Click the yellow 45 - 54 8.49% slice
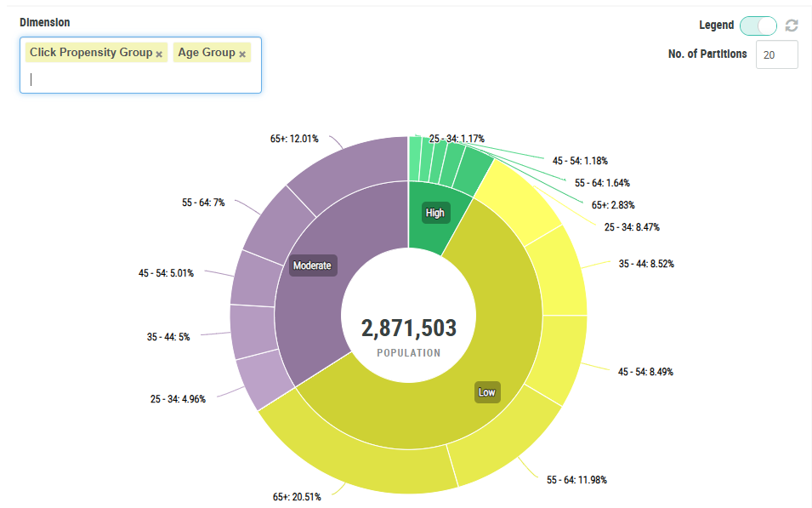Screen dimensions: 812x508 (561, 357)
